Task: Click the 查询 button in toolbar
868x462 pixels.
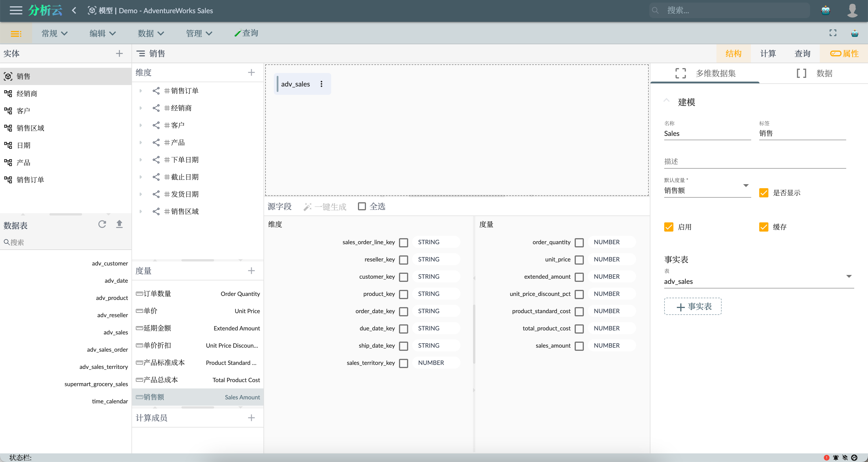Action: 246,33
